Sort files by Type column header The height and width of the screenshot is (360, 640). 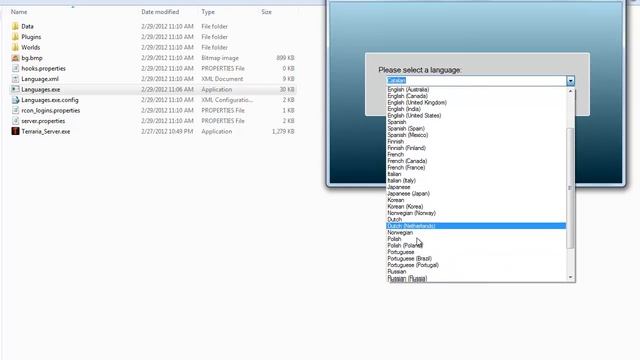(208, 12)
